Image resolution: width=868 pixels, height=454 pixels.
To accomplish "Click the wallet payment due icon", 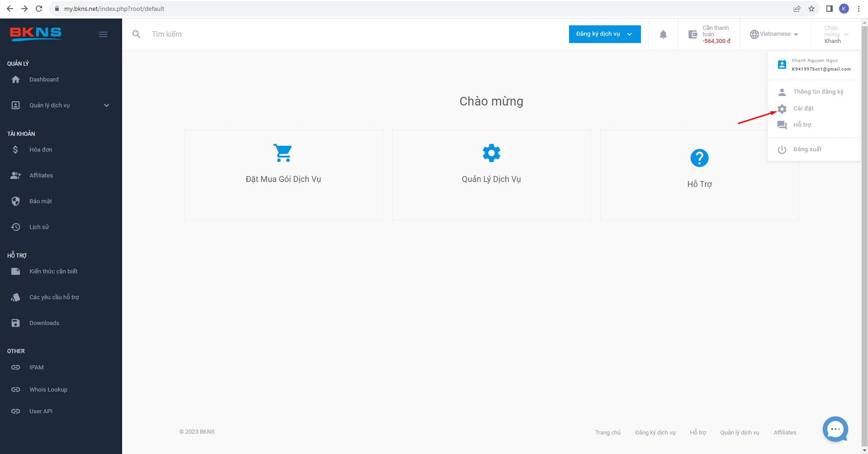I will (693, 34).
